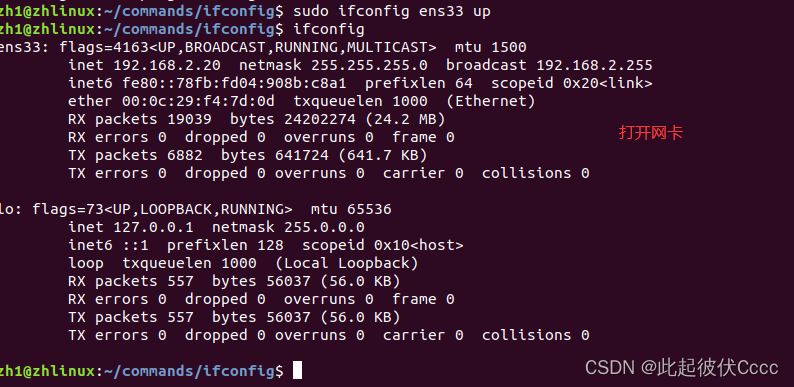The width and height of the screenshot is (794, 387).
Task: Click the netmask value 255.255.255.0
Action: (369, 65)
